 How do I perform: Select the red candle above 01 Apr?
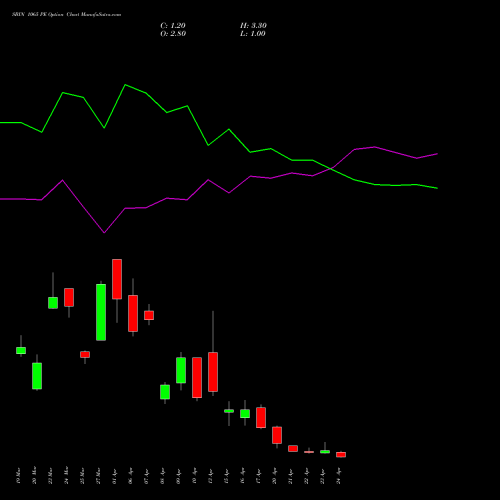pos(117,279)
